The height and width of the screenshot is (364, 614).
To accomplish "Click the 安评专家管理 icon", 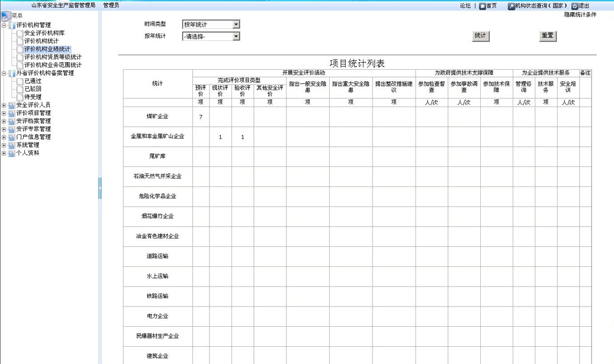I will click(x=12, y=128).
